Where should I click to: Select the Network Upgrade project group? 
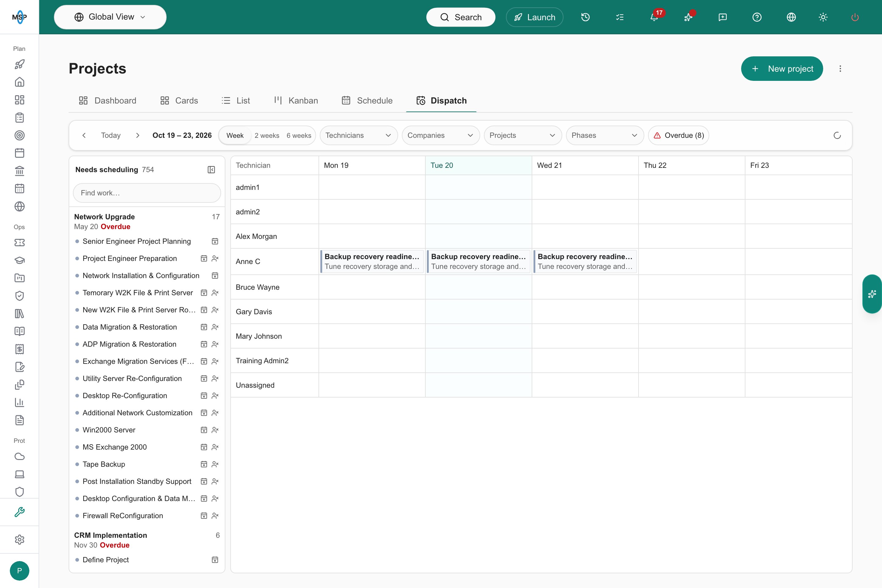coord(147,222)
